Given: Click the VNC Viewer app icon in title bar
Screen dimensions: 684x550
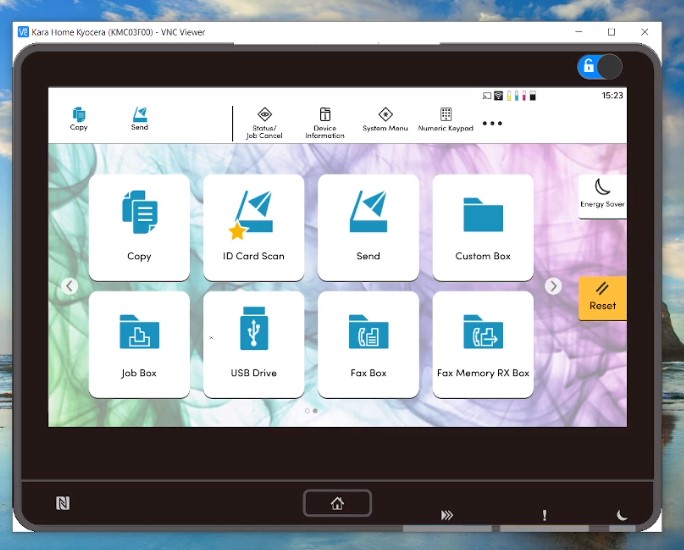Looking at the screenshot, I should [23, 32].
